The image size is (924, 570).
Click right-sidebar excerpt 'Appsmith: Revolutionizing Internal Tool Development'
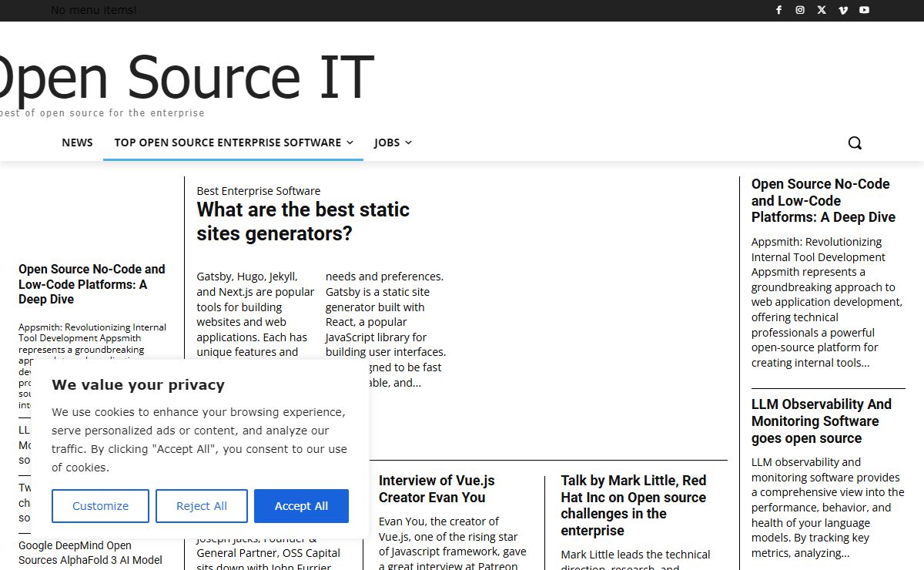click(827, 302)
